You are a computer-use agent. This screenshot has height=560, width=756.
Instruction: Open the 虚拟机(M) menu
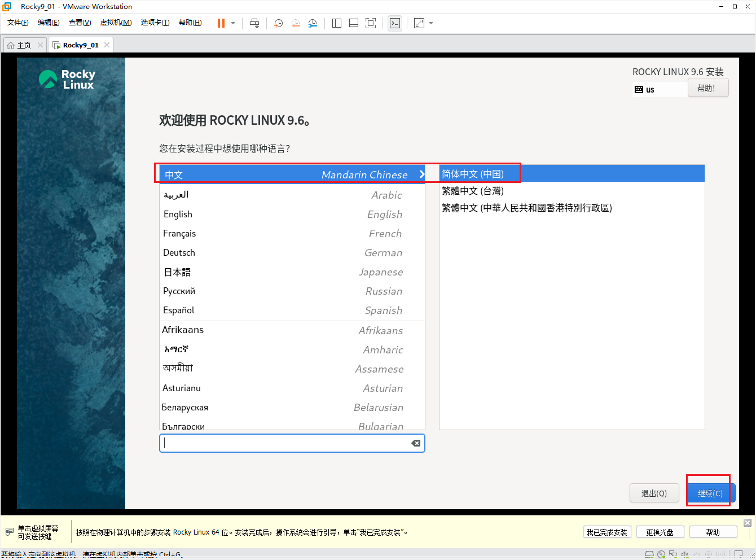click(116, 23)
